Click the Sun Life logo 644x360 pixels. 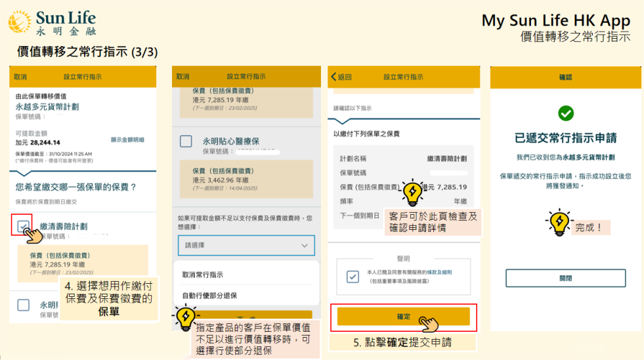[x=53, y=22]
